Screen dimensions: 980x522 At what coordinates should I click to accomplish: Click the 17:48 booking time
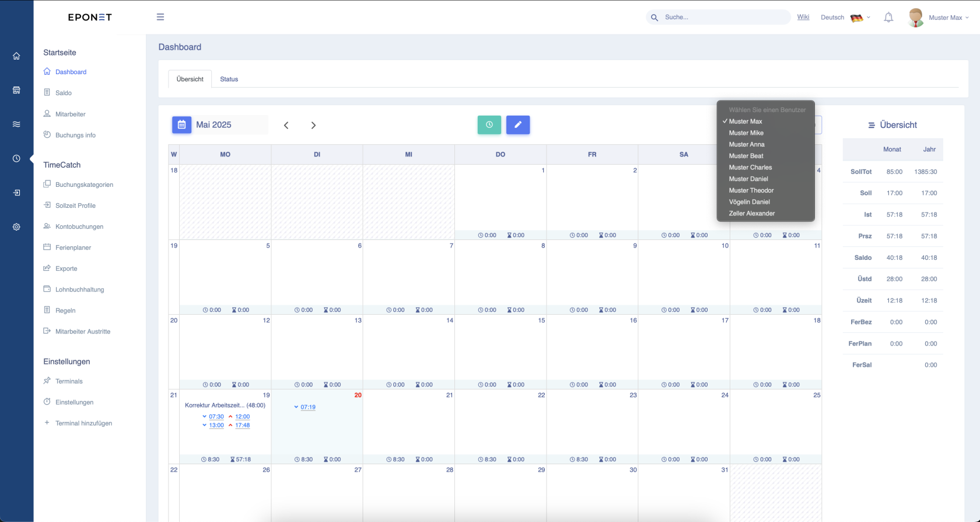(x=243, y=426)
